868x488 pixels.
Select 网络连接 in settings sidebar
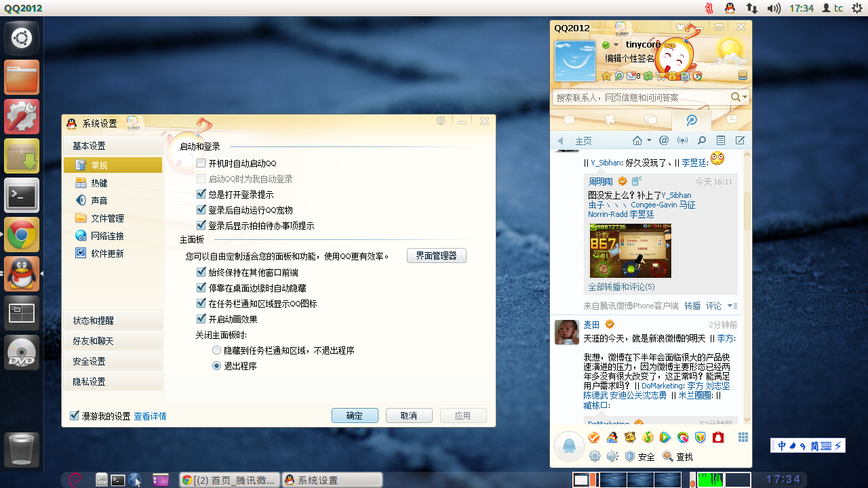[x=113, y=236]
